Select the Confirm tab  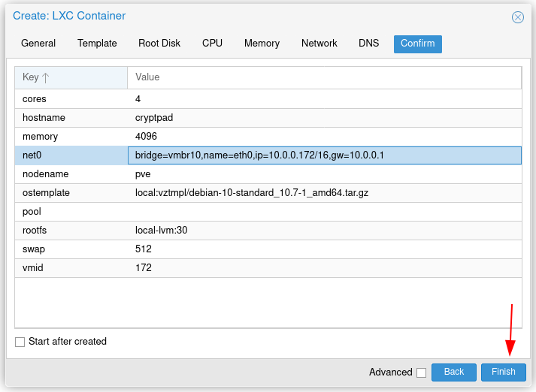click(x=418, y=44)
